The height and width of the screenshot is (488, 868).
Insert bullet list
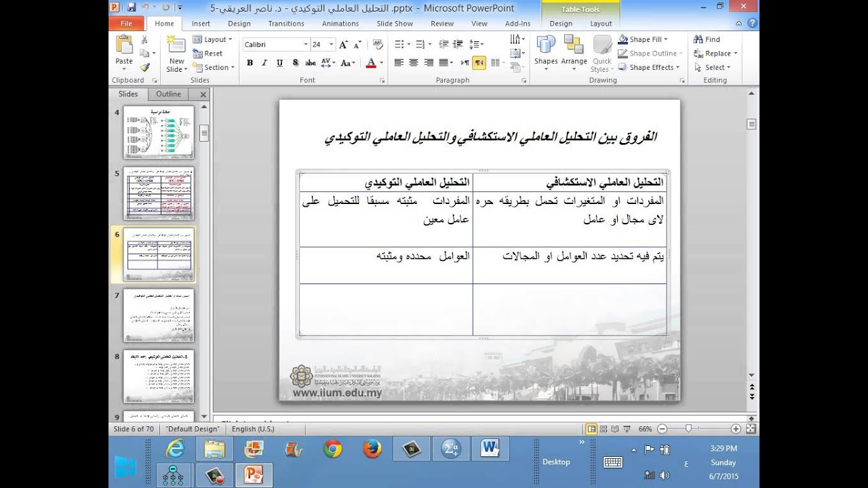coord(401,44)
